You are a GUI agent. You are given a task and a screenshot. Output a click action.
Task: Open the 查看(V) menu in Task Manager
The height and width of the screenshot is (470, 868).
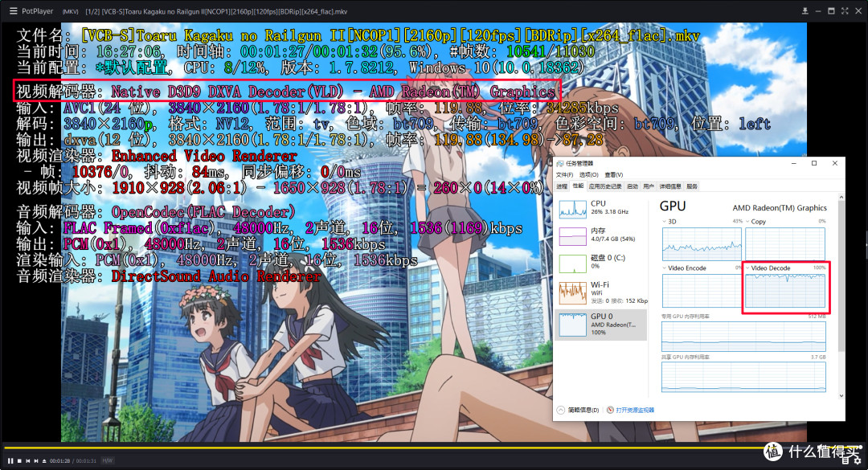pyautogui.click(x=614, y=175)
